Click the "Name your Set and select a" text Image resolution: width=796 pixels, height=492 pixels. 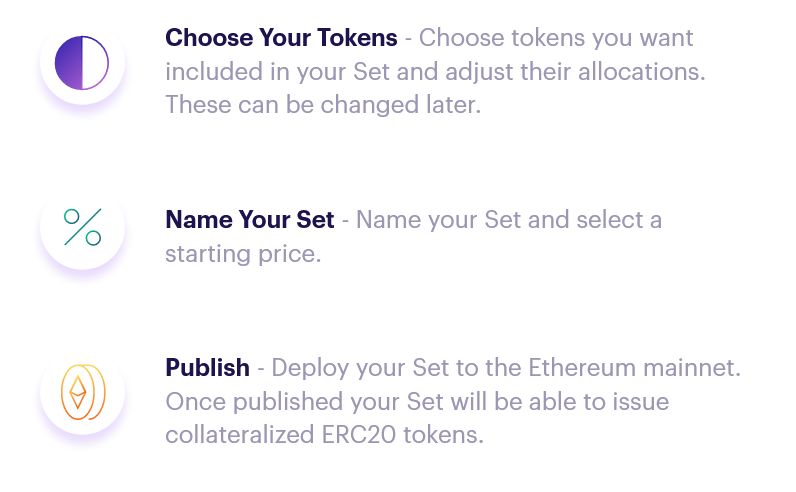click(x=509, y=220)
